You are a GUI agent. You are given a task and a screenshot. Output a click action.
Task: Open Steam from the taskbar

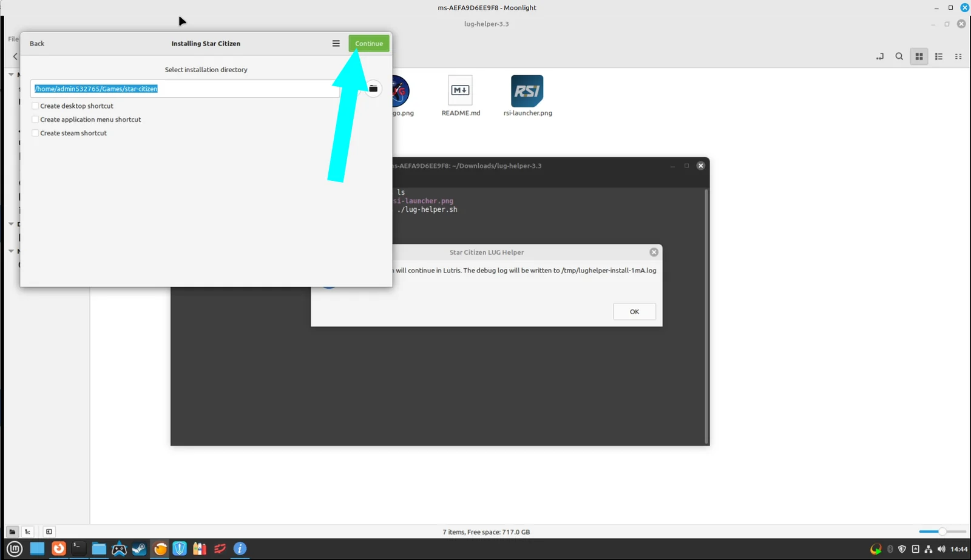point(140,549)
